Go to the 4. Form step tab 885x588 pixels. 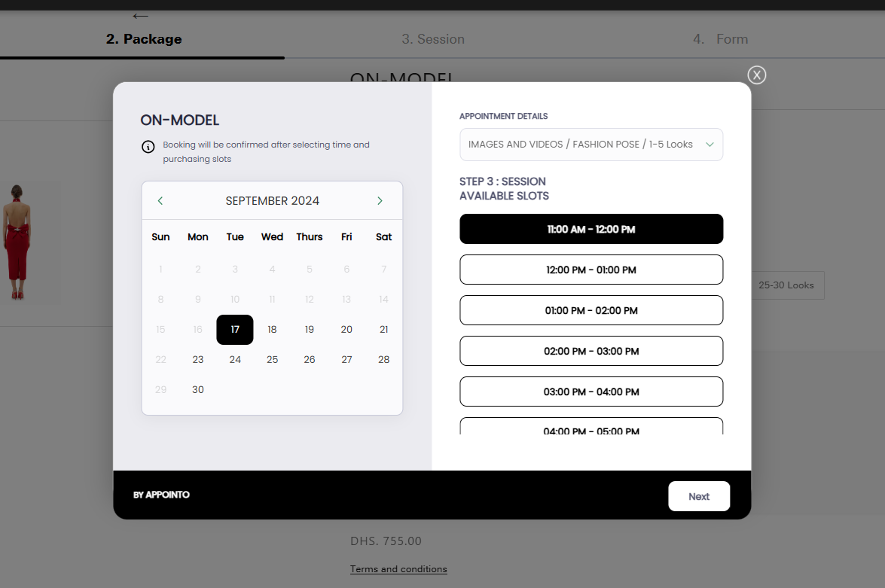coord(720,39)
